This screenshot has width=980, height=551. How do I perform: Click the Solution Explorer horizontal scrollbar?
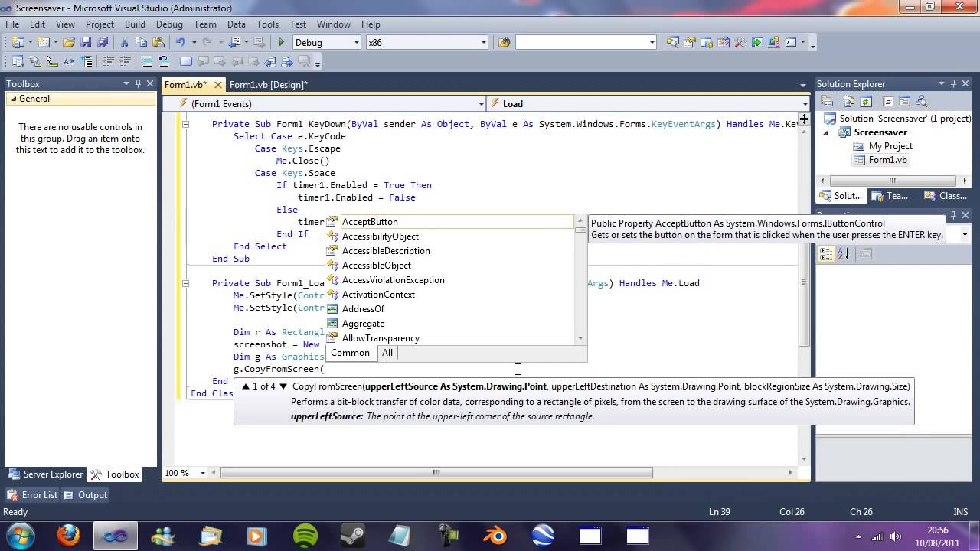pyautogui.click(x=892, y=181)
